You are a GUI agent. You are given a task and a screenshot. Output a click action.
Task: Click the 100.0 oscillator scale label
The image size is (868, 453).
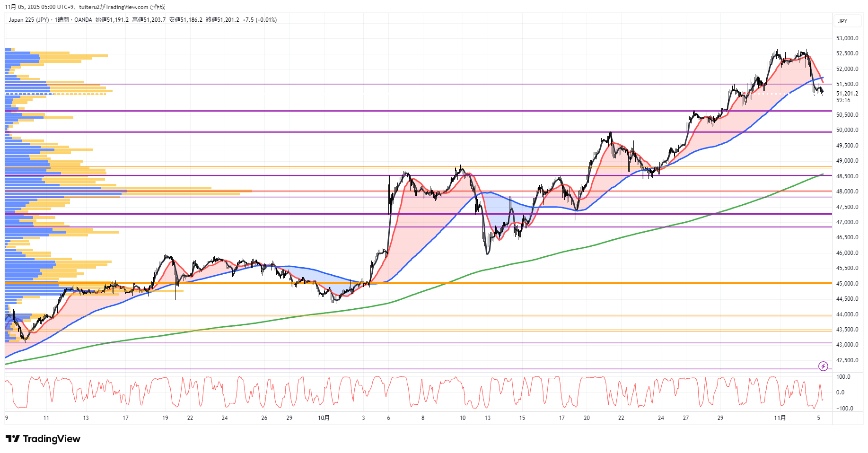(x=843, y=377)
